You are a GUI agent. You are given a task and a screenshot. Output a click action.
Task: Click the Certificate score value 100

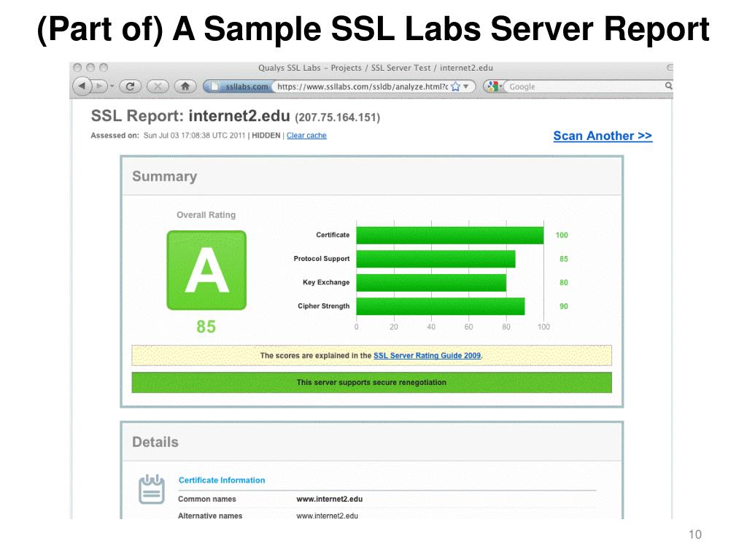562,236
